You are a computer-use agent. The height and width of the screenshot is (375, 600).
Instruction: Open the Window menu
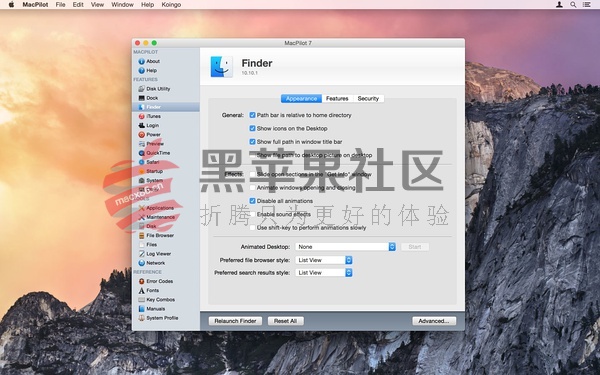122,5
